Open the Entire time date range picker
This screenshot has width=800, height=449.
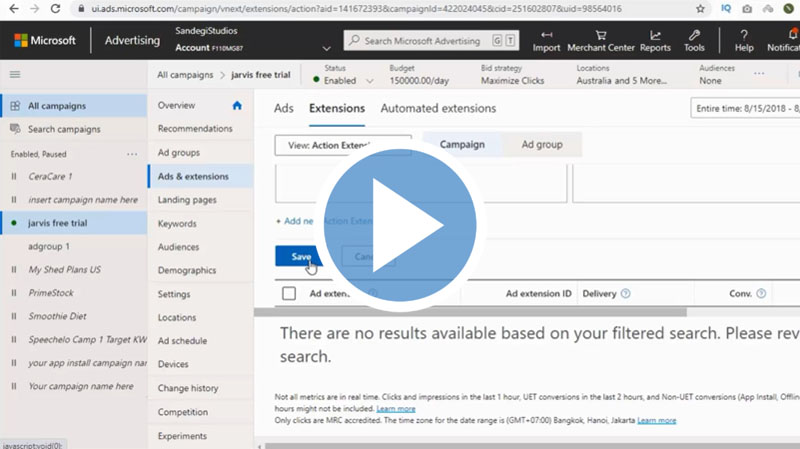tap(745, 108)
